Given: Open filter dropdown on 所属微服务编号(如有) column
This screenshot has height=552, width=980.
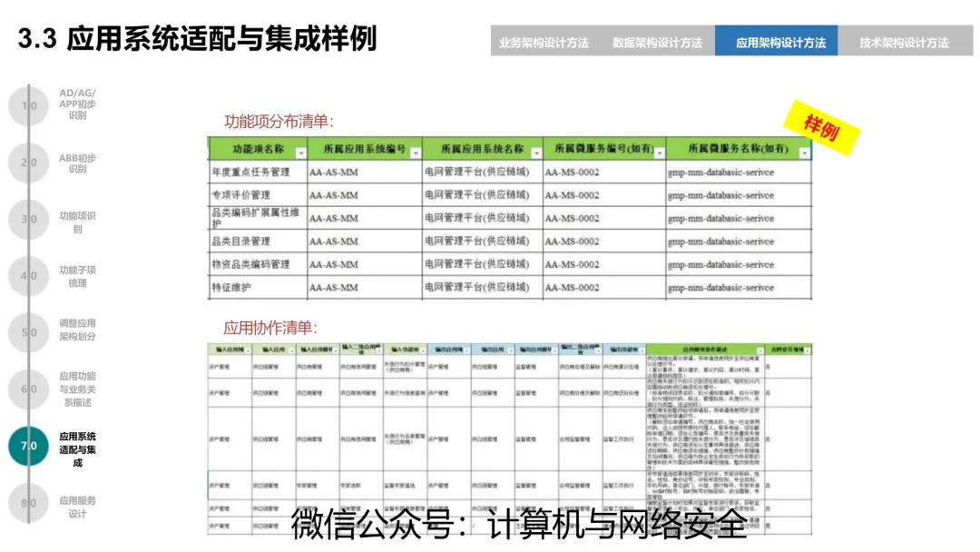Looking at the screenshot, I should (x=660, y=153).
